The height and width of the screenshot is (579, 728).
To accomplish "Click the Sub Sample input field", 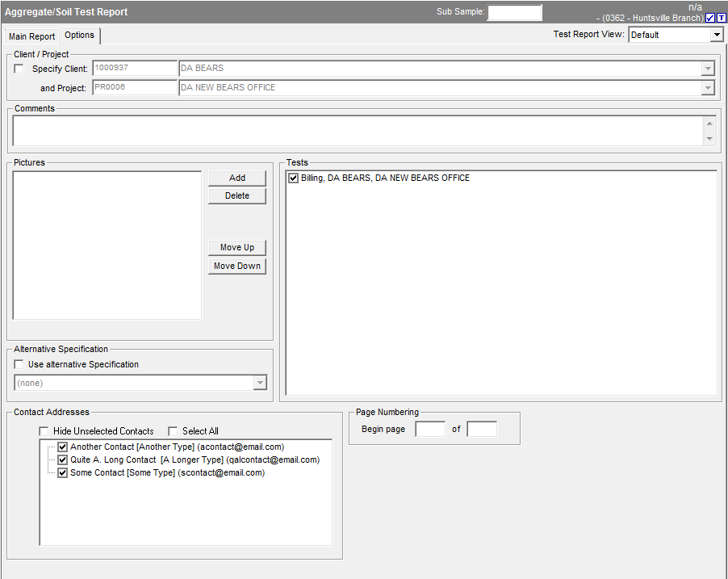I will [x=514, y=12].
